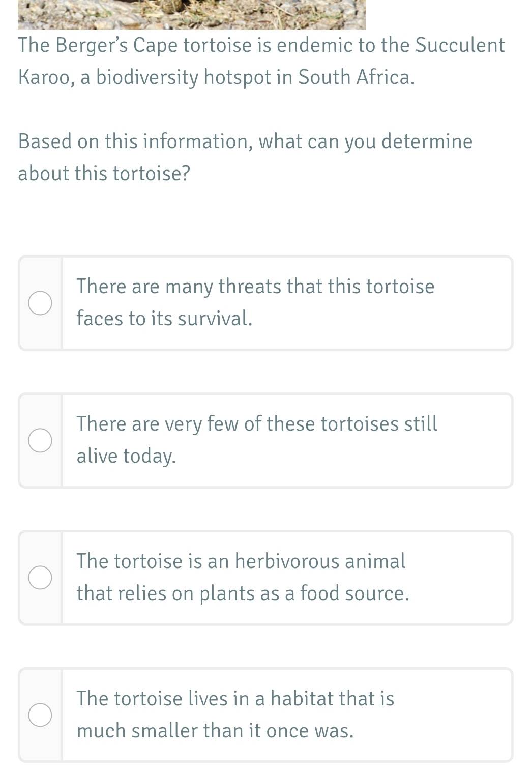This screenshot has height=767, width=532.
Task: Click answer text 'There are many threats that this tortoise'
Action: (x=255, y=287)
